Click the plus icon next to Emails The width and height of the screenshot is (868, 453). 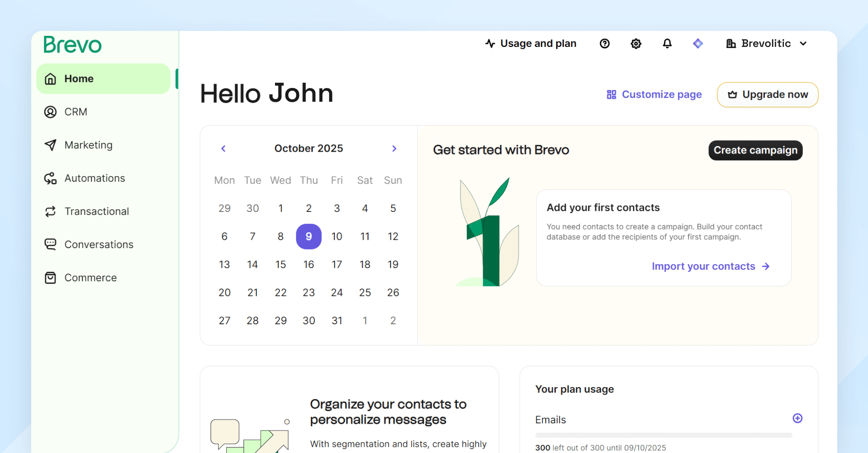797,418
